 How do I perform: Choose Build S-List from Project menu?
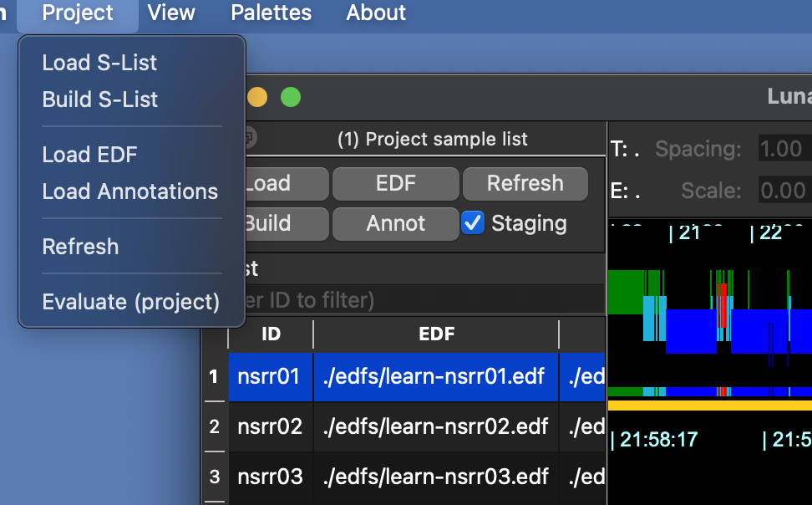(99, 99)
